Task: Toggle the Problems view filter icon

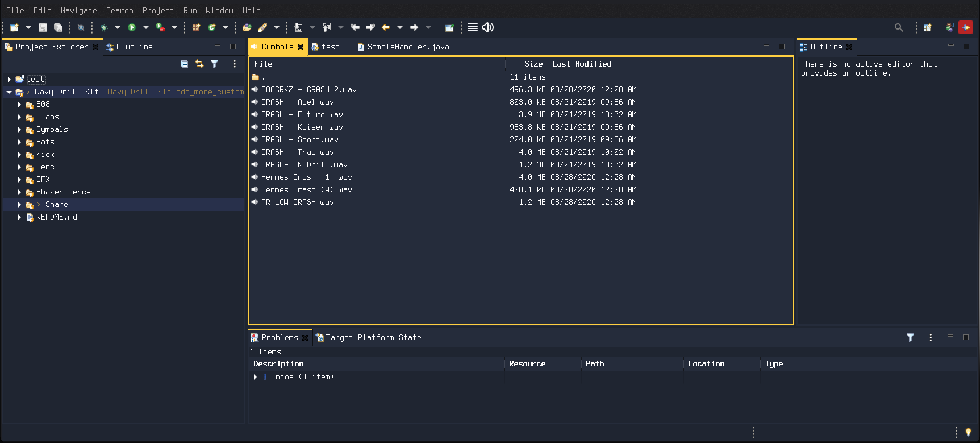Action: (x=910, y=337)
